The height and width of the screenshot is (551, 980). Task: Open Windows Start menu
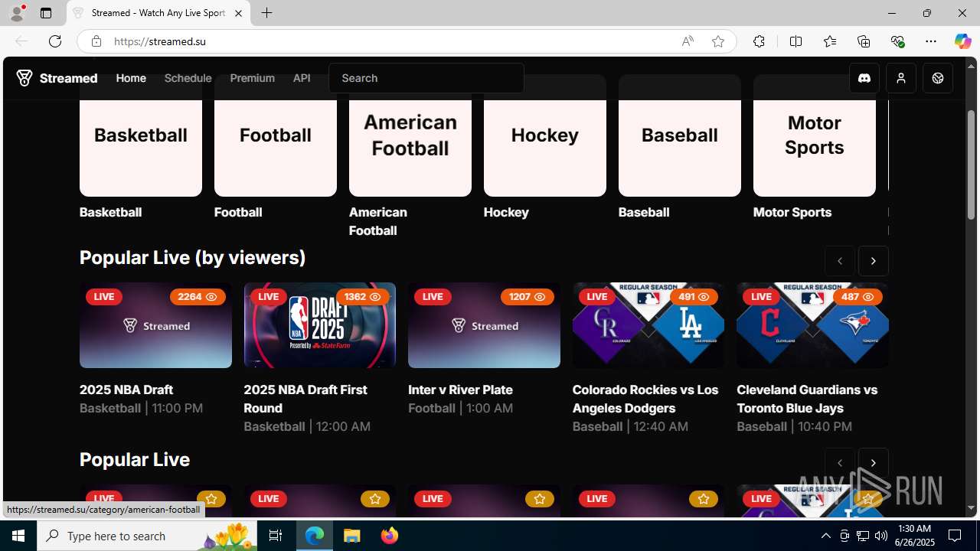coord(18,536)
